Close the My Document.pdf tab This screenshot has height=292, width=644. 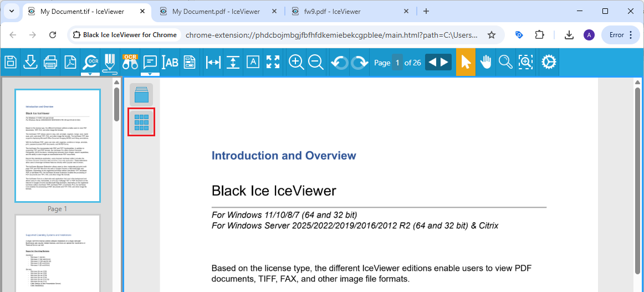[x=274, y=12]
